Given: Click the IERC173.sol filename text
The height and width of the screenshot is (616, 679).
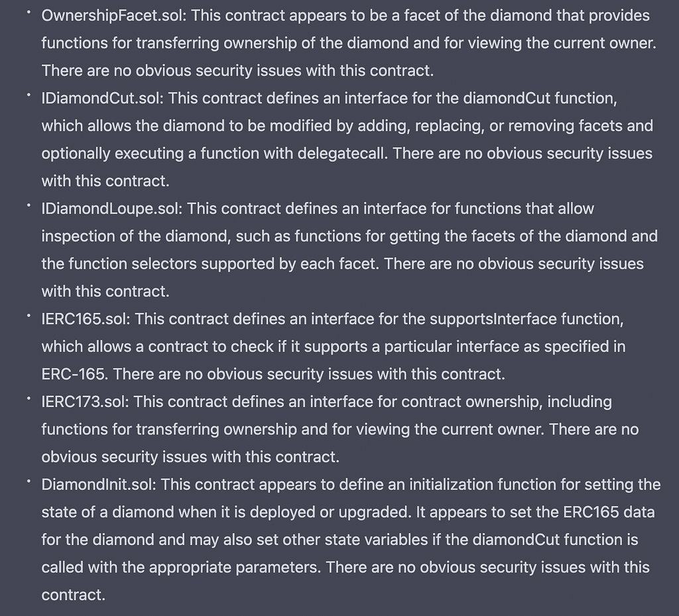Looking at the screenshot, I should 86,402.
